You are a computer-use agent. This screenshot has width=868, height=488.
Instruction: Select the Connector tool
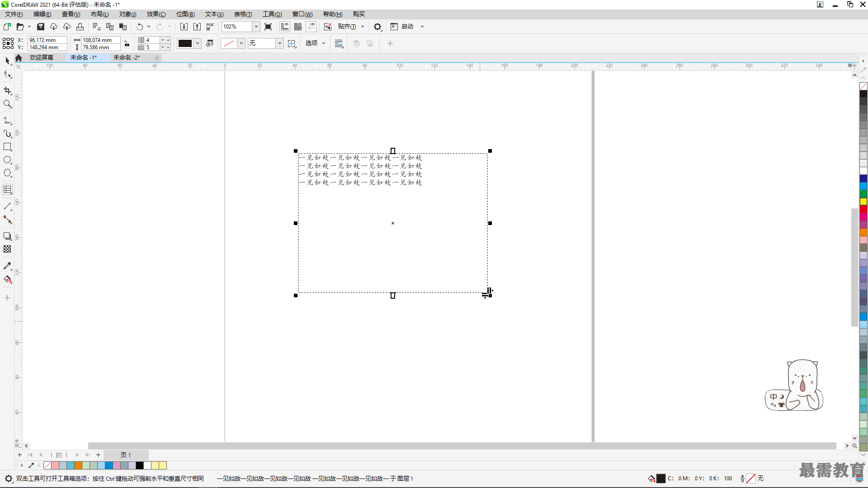point(7,220)
